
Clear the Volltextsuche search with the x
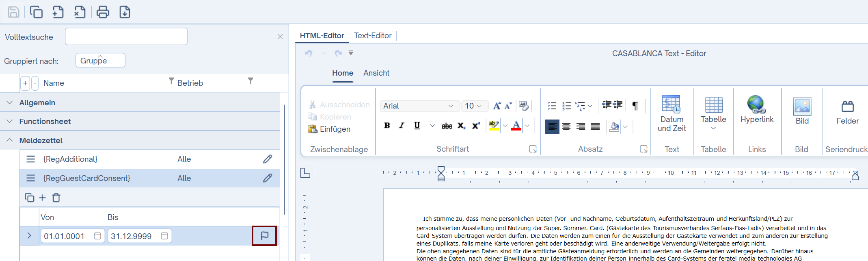pos(280,37)
